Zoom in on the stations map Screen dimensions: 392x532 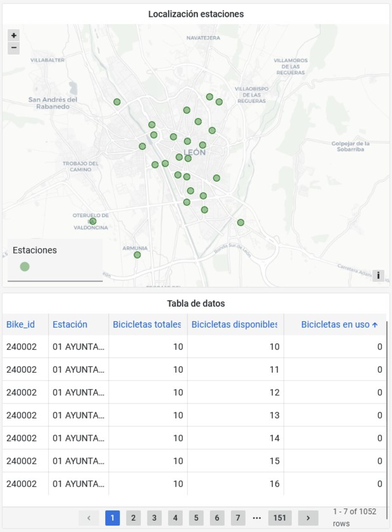[x=13, y=36]
